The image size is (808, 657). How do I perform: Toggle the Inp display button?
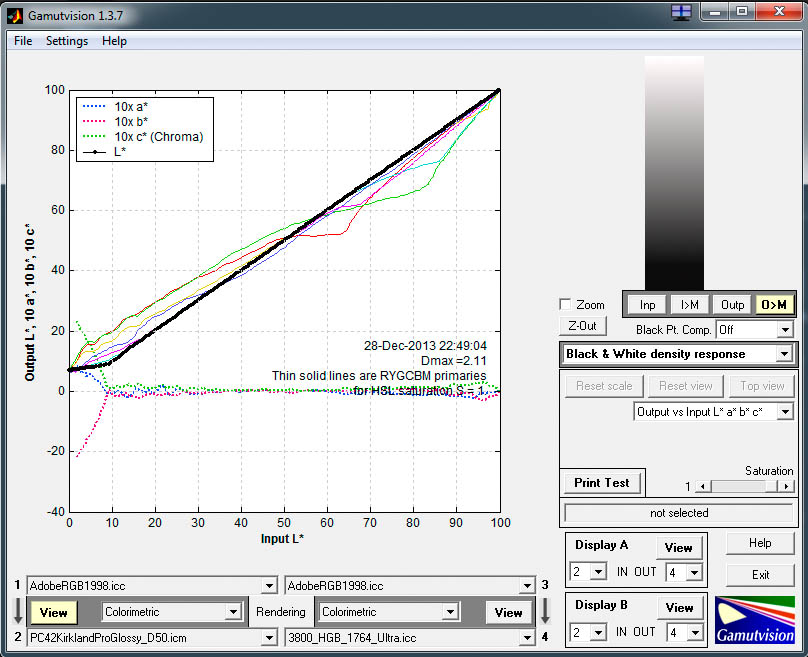[x=648, y=305]
